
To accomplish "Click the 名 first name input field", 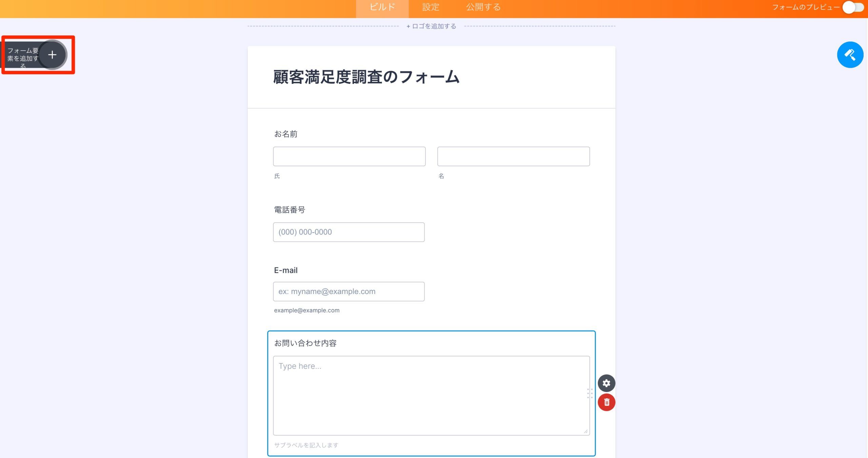I will (513, 156).
